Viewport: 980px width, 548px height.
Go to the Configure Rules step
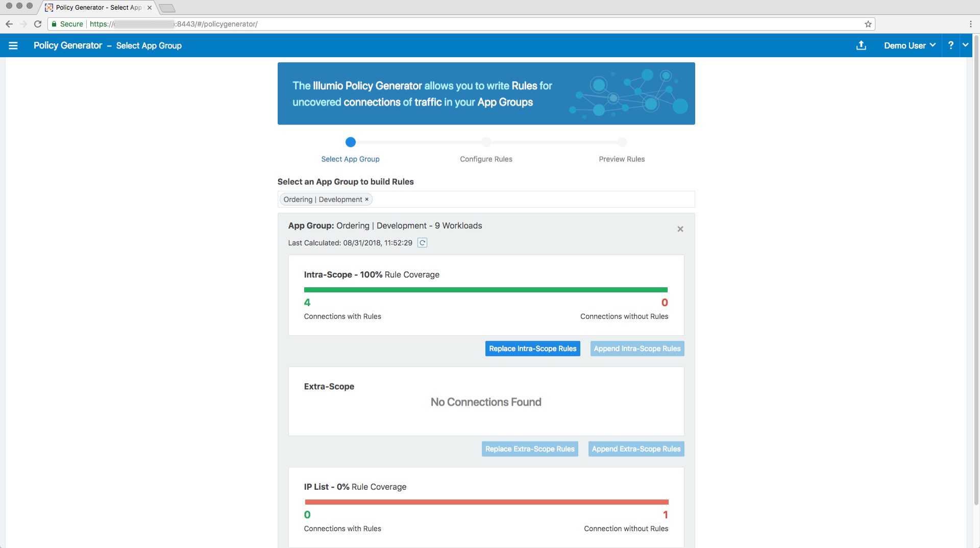coord(486,159)
